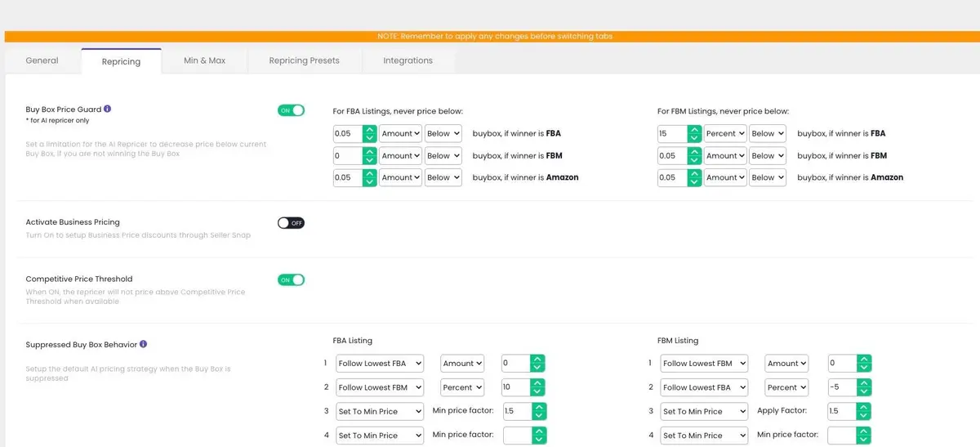Expand FBA Listing Follow Lowest FBM strategy dropdown
The width and height of the screenshot is (980, 447).
(380, 387)
